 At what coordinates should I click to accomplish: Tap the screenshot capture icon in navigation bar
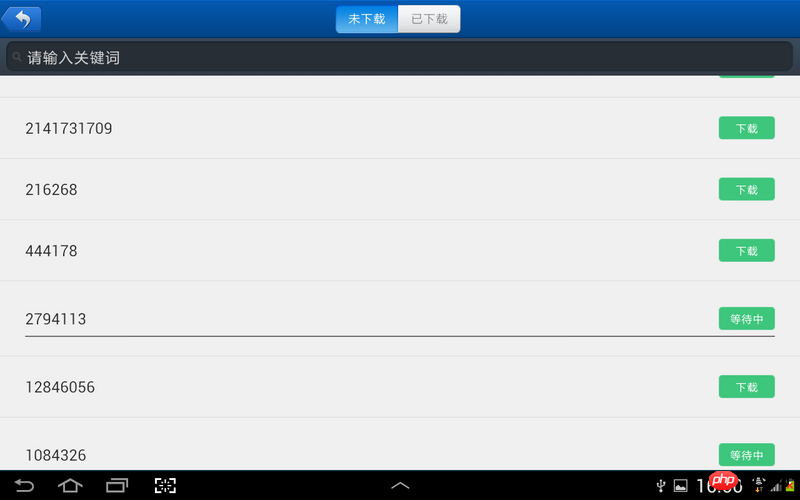click(165, 485)
